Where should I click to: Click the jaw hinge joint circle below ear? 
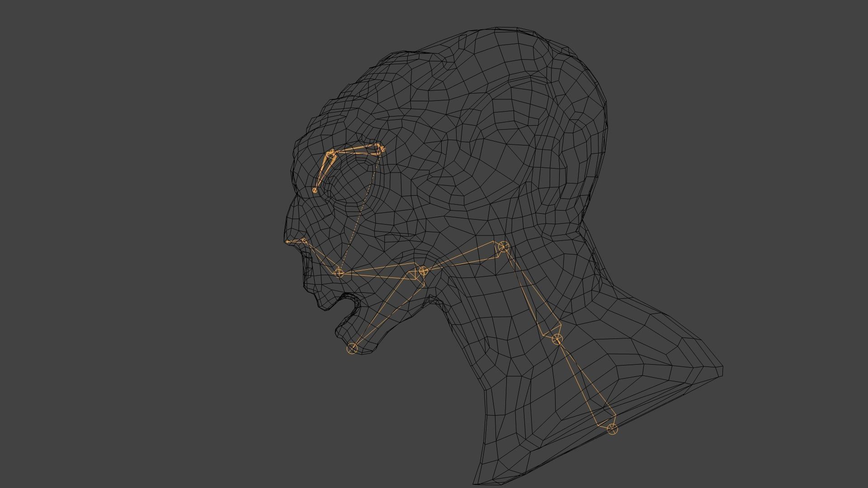423,271
